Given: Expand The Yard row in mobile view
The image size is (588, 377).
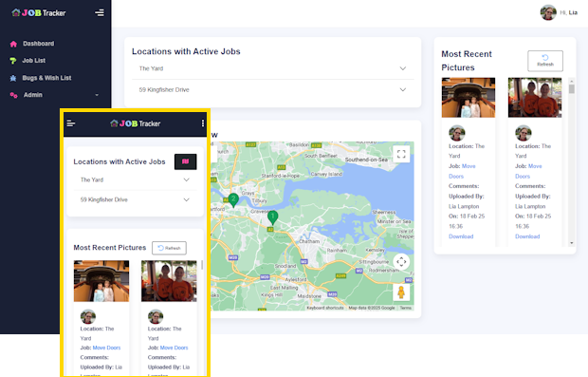Looking at the screenshot, I should click(x=135, y=179).
